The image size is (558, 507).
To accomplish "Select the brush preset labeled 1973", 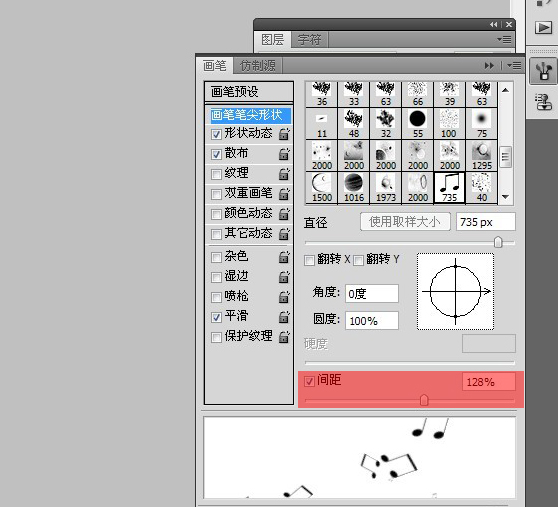I will 386,188.
